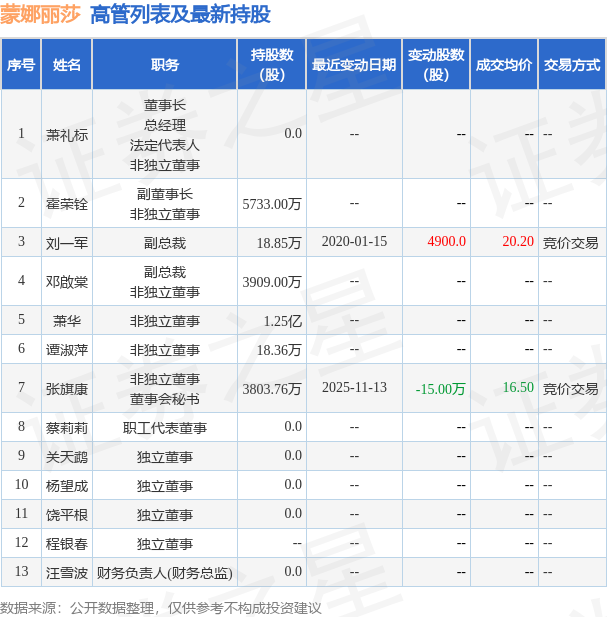The height and width of the screenshot is (617, 607).
Task: Select the name 萧礼标
Action: pos(67,135)
